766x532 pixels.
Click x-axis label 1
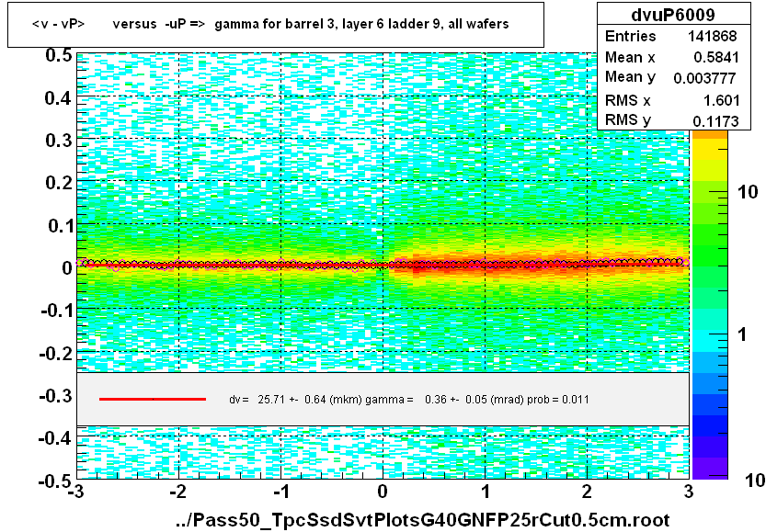486,492
